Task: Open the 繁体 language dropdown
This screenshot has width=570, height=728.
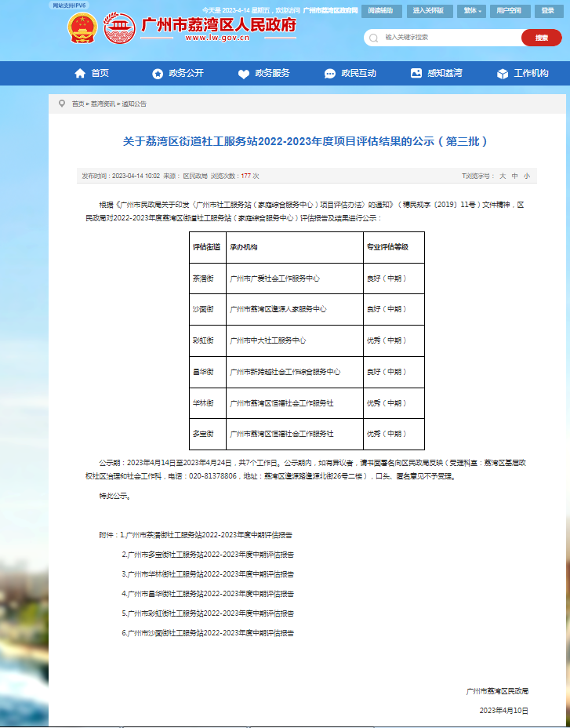Action: coord(472,11)
